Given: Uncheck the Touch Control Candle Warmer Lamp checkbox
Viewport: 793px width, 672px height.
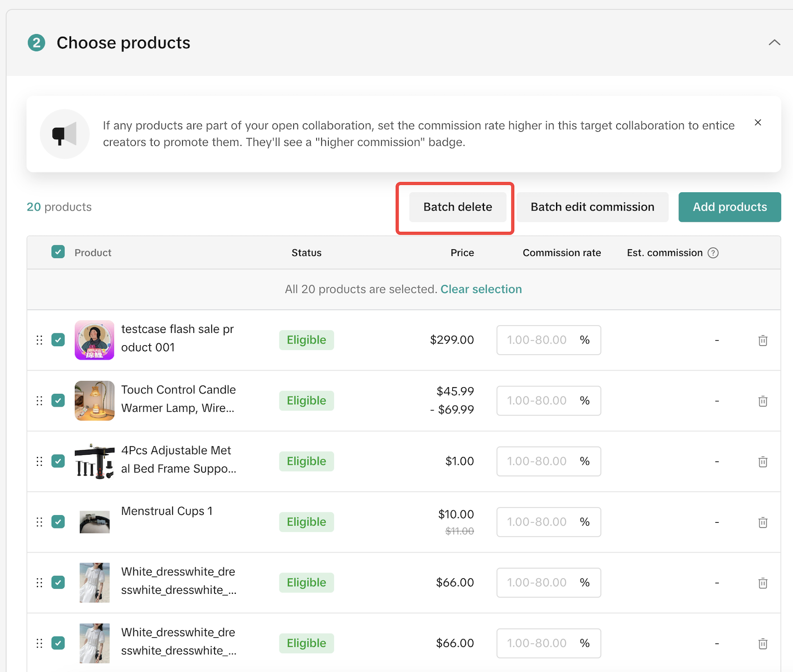Looking at the screenshot, I should click(58, 401).
